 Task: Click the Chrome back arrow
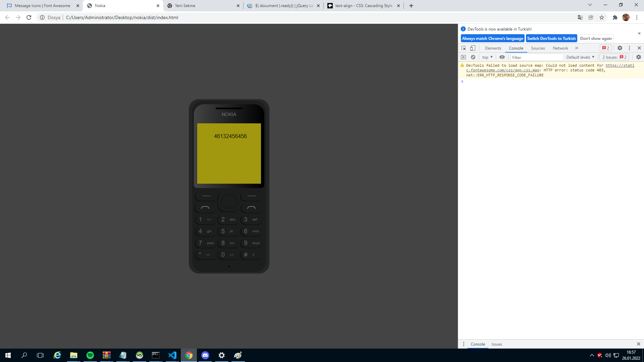[x=7, y=17]
